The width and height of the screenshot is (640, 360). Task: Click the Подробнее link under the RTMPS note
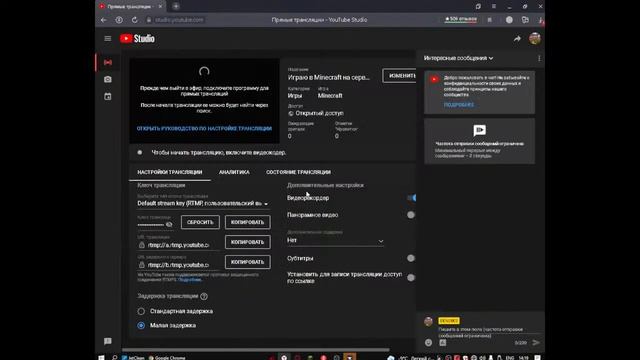tap(190, 280)
